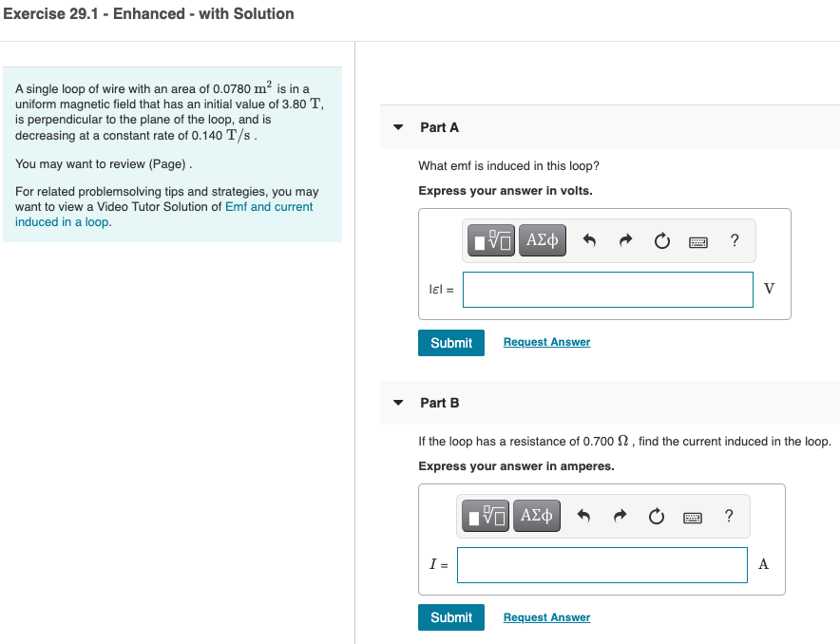This screenshot has height=644, width=840.
Task: Open the math templates menu in Part B
Action: pos(485,516)
